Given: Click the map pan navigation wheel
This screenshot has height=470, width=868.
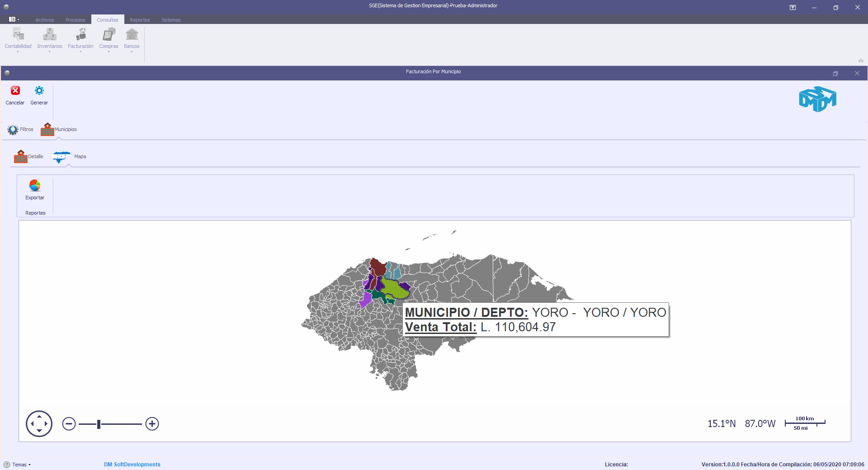Looking at the screenshot, I should click(39, 424).
